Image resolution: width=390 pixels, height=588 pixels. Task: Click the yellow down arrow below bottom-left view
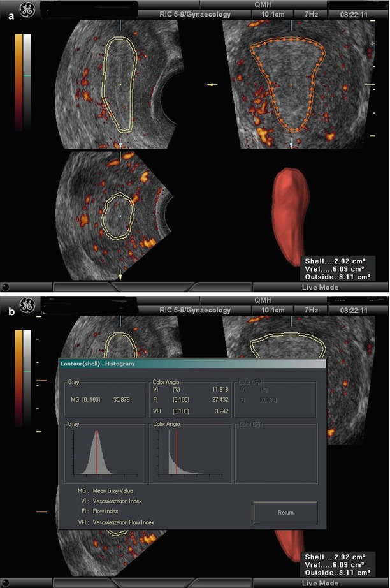click(x=120, y=276)
